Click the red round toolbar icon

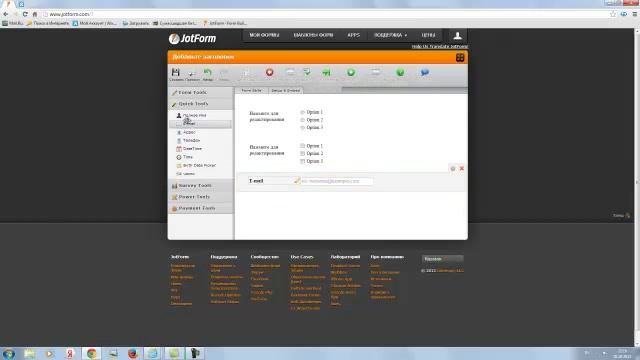(x=269, y=72)
